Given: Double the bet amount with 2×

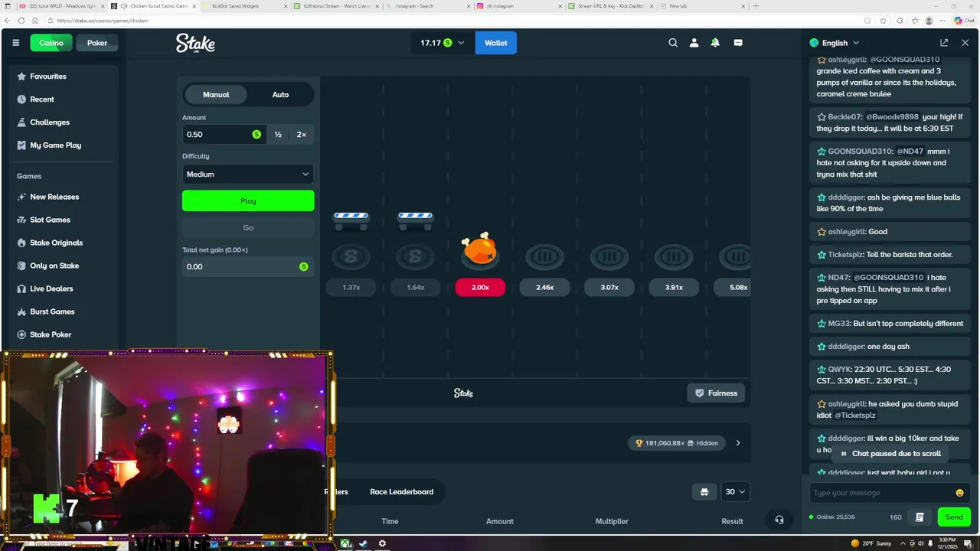Looking at the screenshot, I should coord(302,135).
